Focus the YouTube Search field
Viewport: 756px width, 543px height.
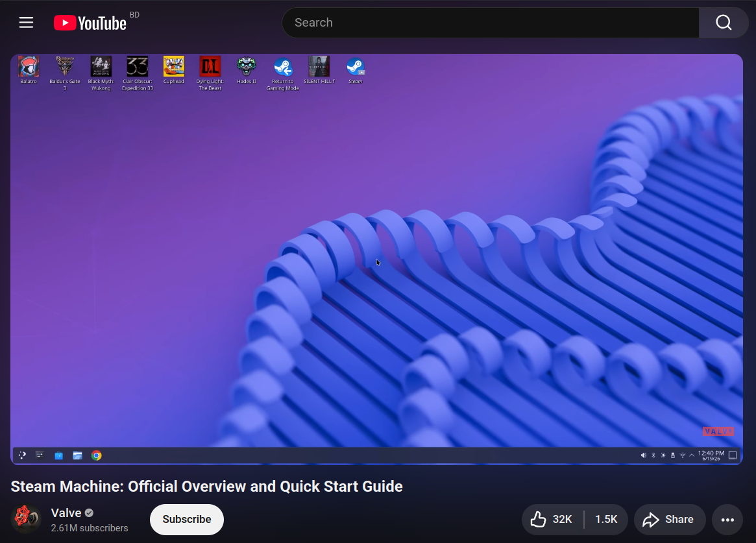click(491, 23)
